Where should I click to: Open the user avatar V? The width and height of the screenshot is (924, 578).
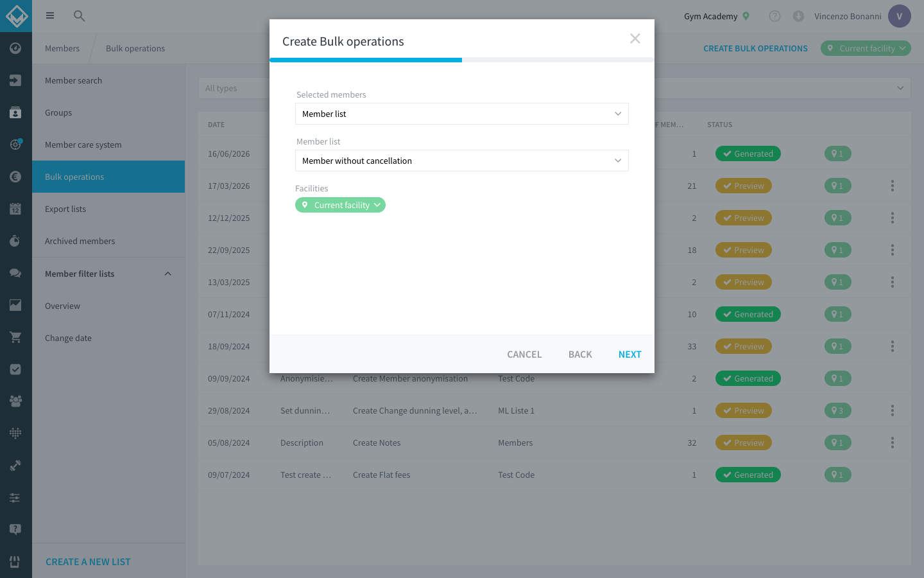click(x=899, y=16)
